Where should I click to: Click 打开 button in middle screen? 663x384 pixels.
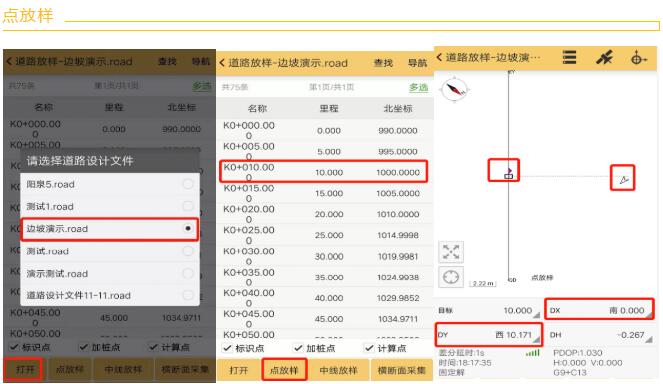pos(238,370)
